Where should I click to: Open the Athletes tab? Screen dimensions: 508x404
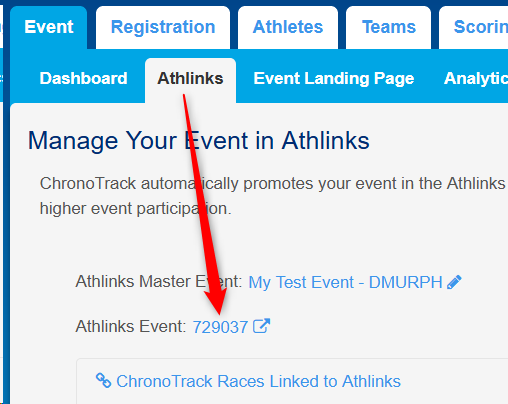[x=288, y=27]
